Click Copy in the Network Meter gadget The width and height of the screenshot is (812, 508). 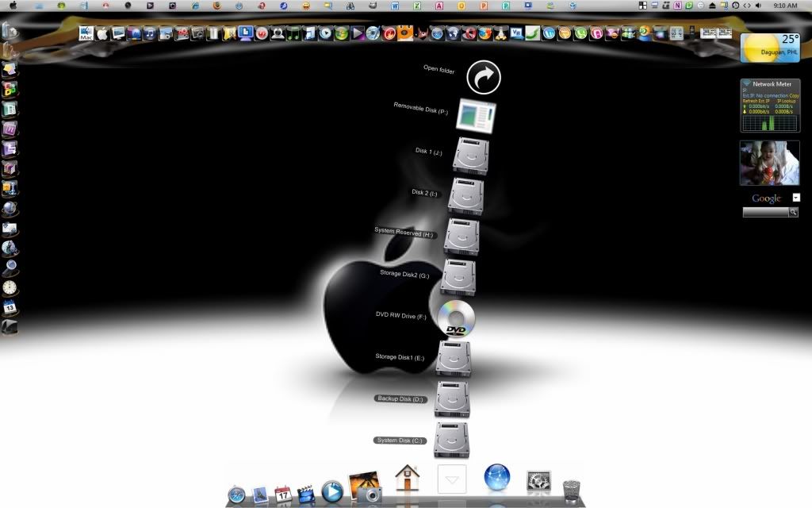pos(794,96)
